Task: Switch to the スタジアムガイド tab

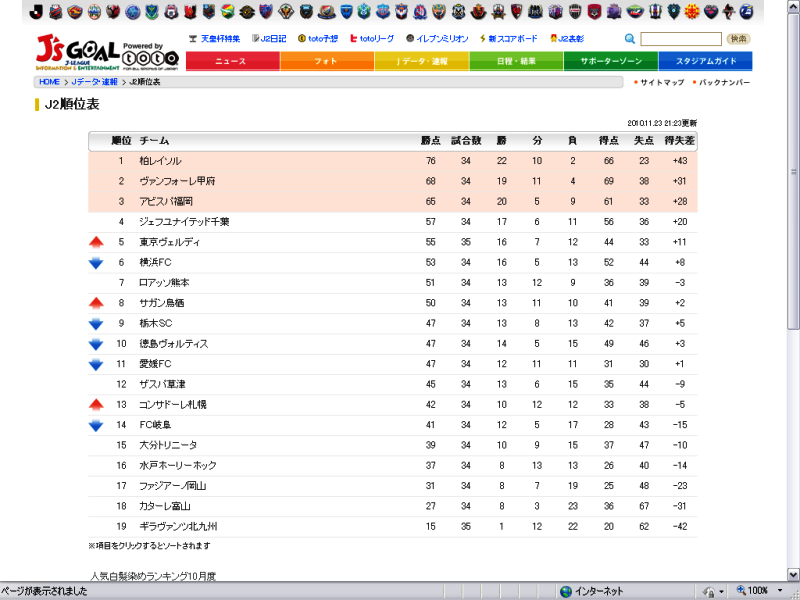Action: [705, 61]
